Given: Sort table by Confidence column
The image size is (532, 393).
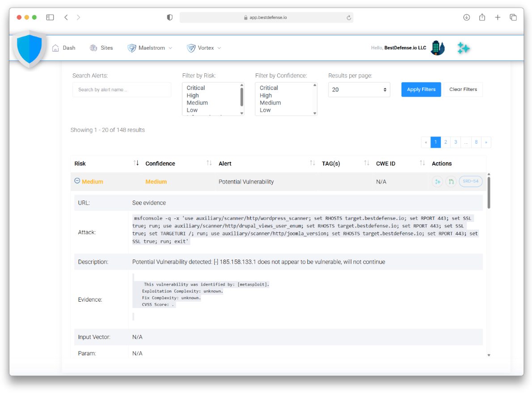Looking at the screenshot, I should click(x=209, y=163).
